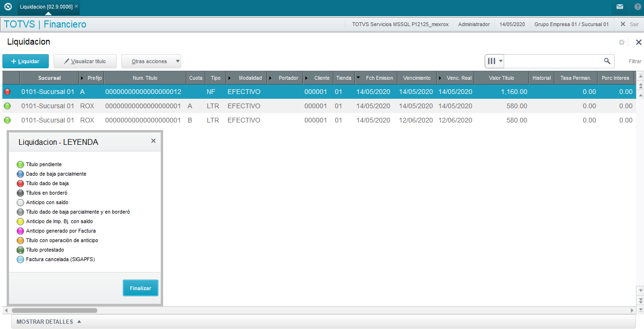644x329 pixels.
Task: Click the horizontal scrollbar thumb
Action: click(x=55, y=310)
